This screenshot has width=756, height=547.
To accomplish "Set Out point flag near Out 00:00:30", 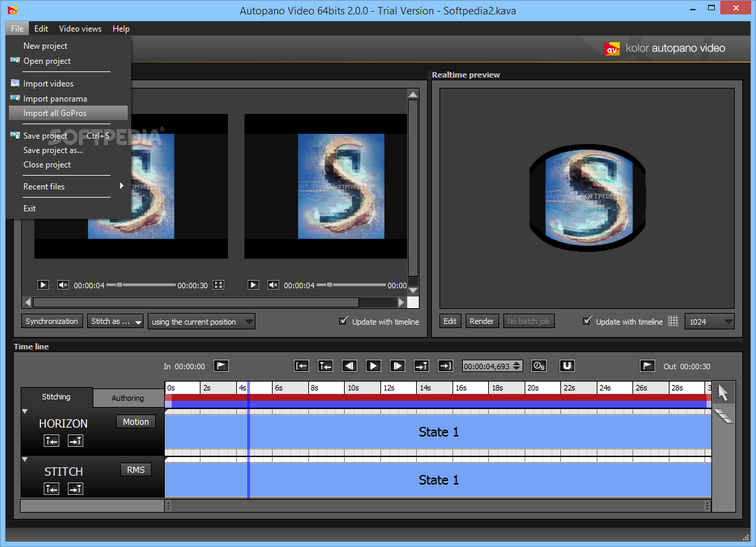I will (x=647, y=366).
